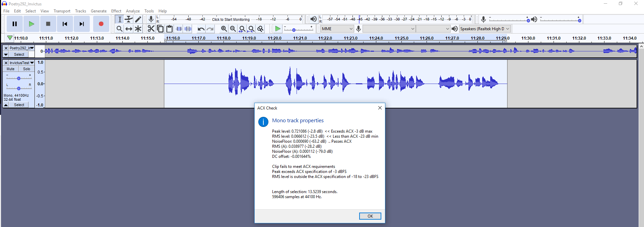This screenshot has height=227, width=644.
Task: Stop playback with the Stop button
Action: [48, 24]
